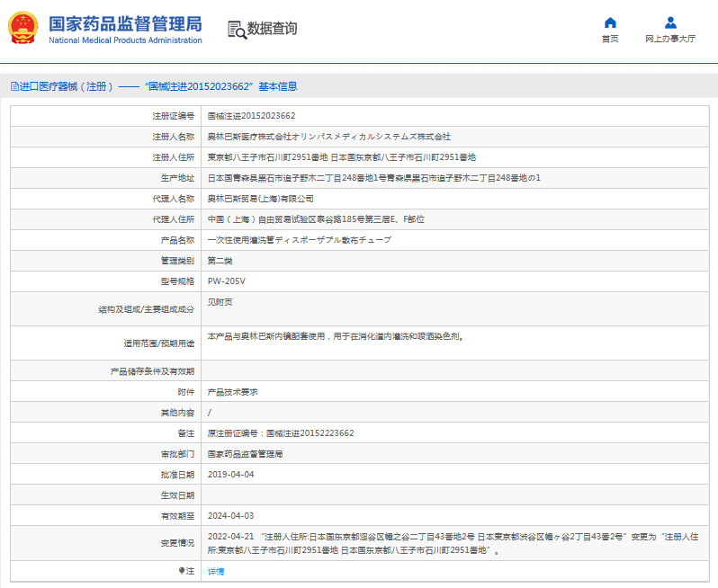This screenshot has height=588, width=718.
Task: Click the document icon before 进口医疗器械
Action: [x=14, y=86]
